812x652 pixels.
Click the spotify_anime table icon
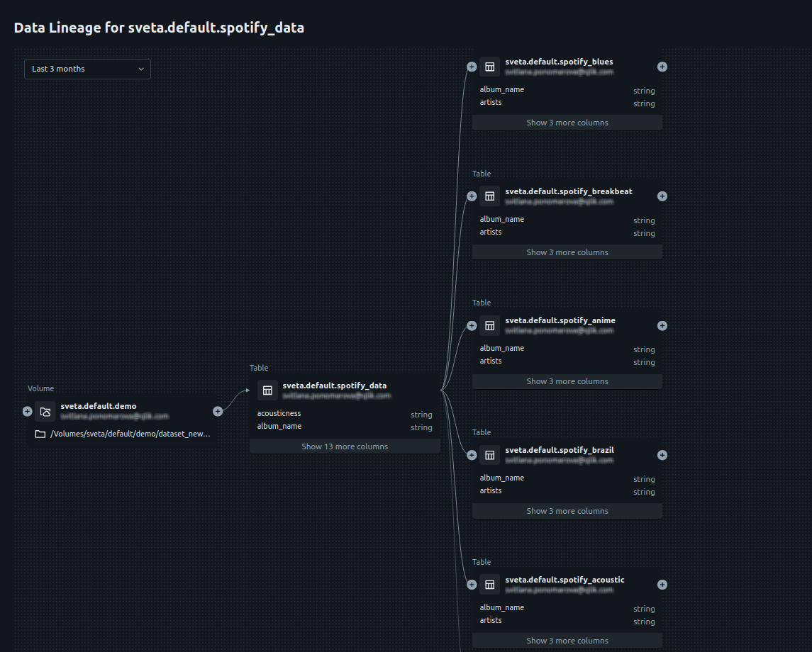[489, 326]
